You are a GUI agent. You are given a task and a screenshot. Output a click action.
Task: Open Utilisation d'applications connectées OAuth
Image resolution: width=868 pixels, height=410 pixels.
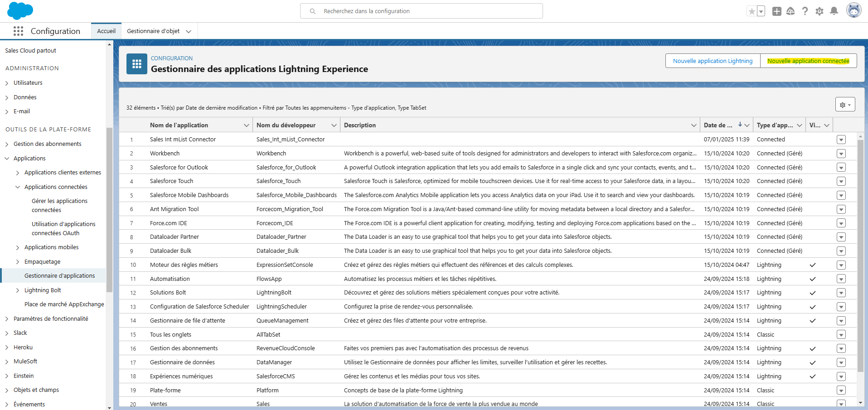click(x=63, y=228)
